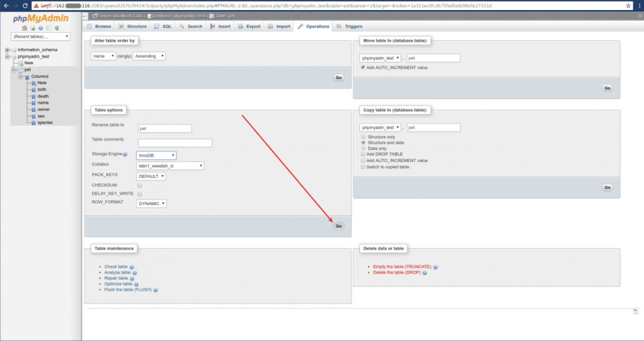Click the reload navigation panel icon
Screen dimensions: 644x341
57,28
